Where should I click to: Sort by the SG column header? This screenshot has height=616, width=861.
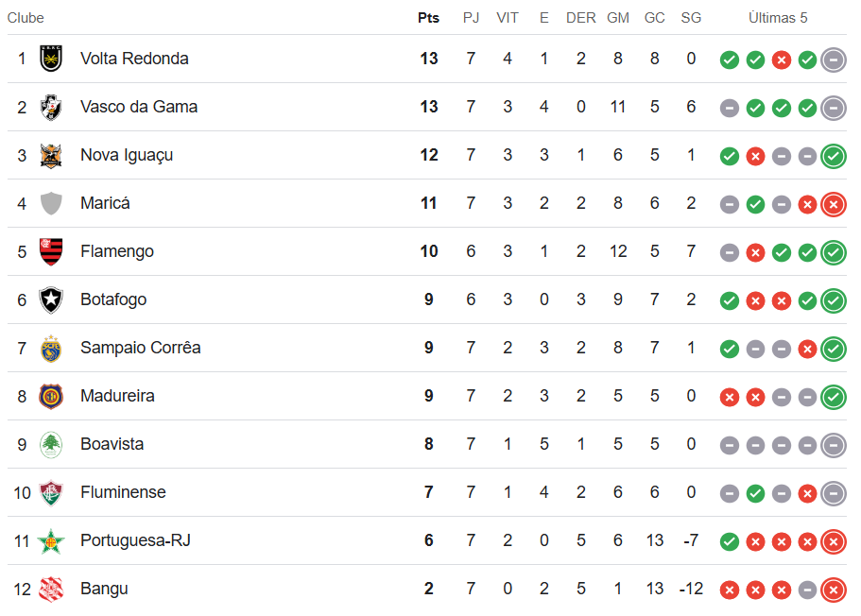[691, 18]
